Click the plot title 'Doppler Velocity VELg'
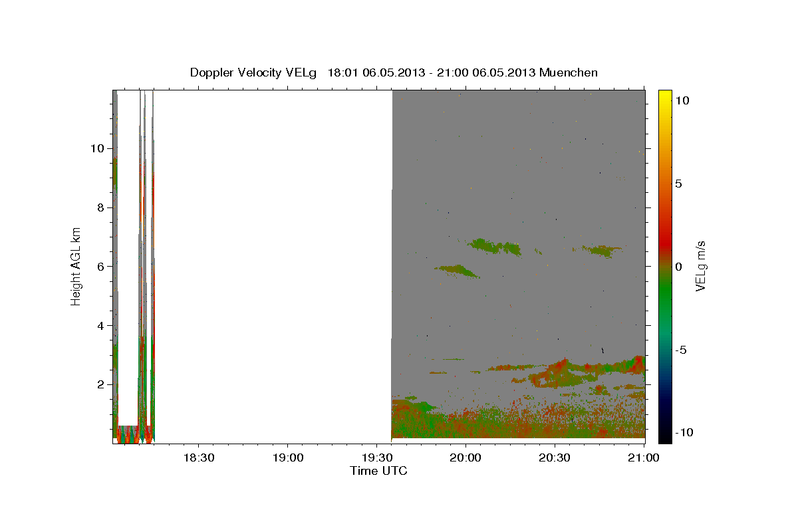This screenshot has width=798, height=532. [x=253, y=72]
